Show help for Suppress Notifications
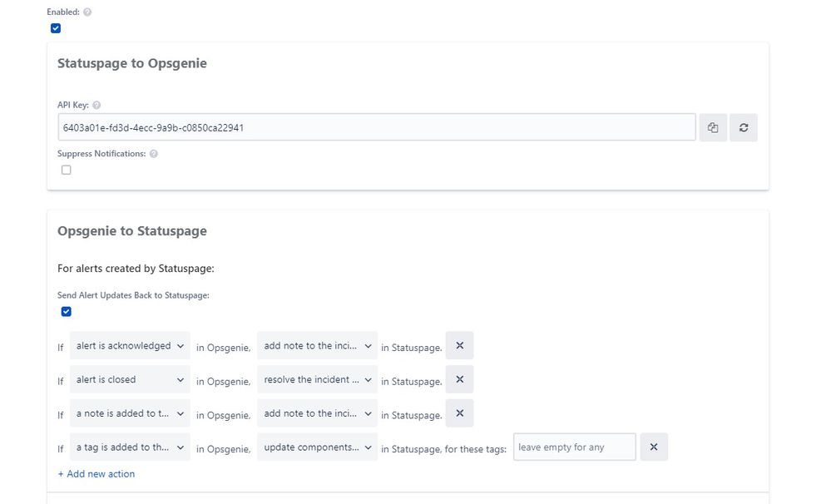The image size is (831, 504). click(154, 154)
